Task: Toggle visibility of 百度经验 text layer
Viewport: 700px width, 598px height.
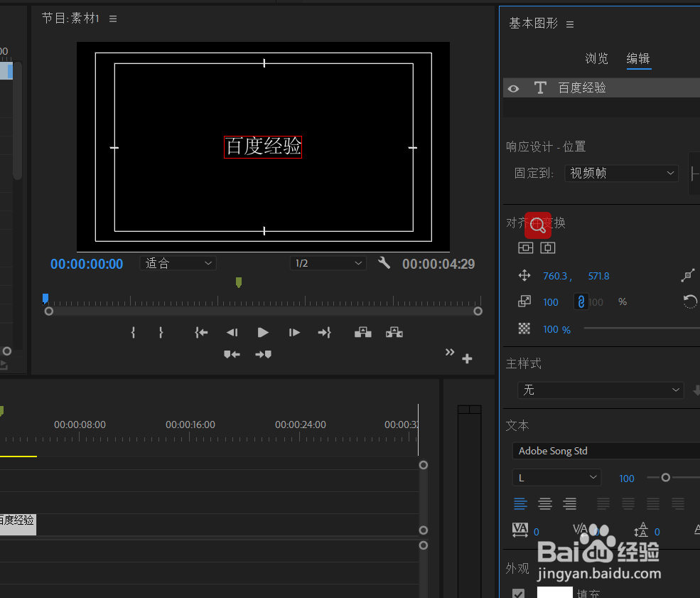Action: tap(513, 88)
